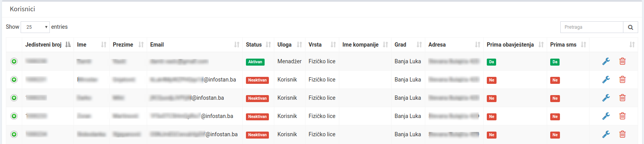Click green Da badge under Prima sms
The image size is (644, 144).
pyautogui.click(x=555, y=62)
